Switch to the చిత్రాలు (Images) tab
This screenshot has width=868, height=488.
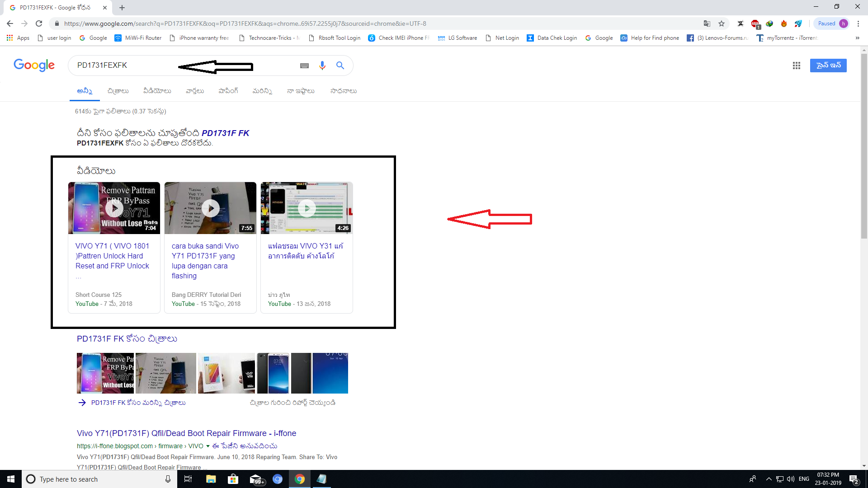tap(118, 91)
